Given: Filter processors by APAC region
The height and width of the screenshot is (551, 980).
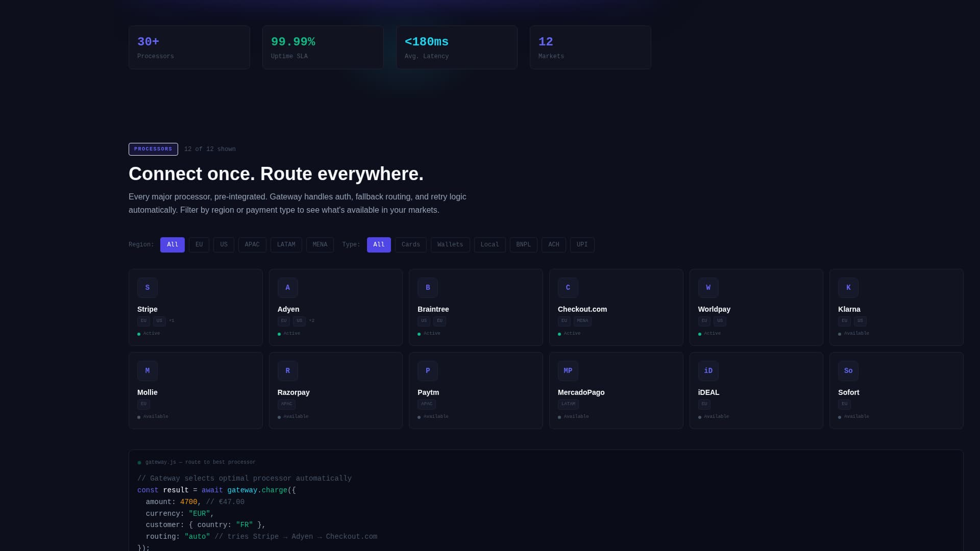Looking at the screenshot, I should click(252, 245).
